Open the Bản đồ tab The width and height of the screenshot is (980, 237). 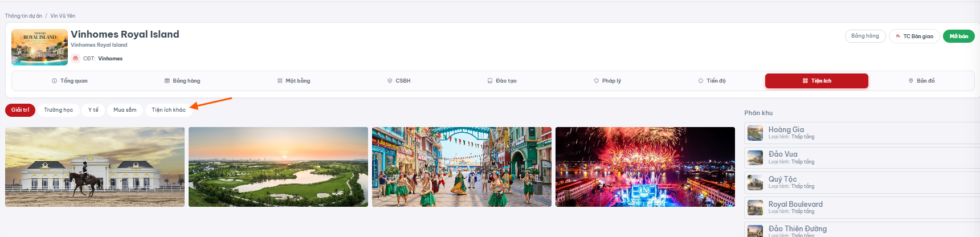pyautogui.click(x=921, y=81)
